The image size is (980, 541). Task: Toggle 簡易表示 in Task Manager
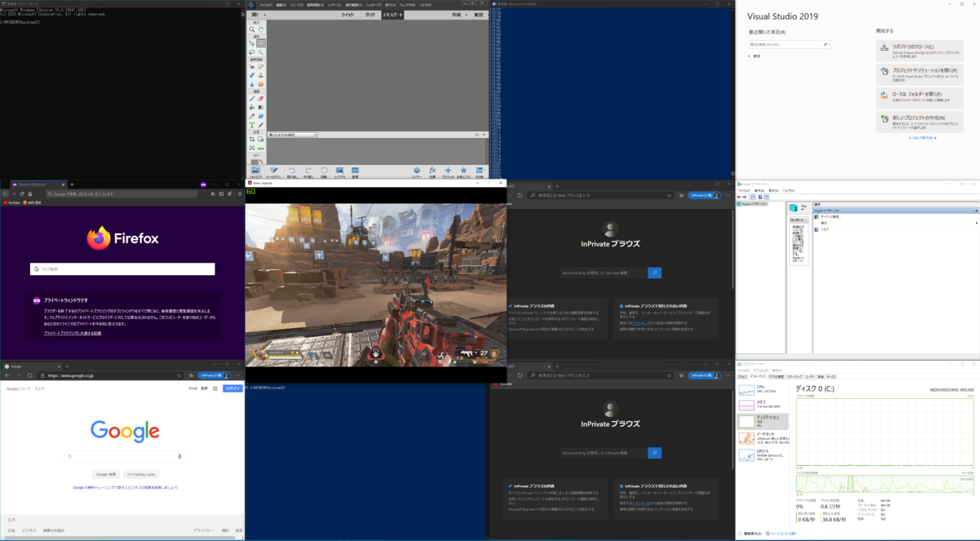pos(750,534)
